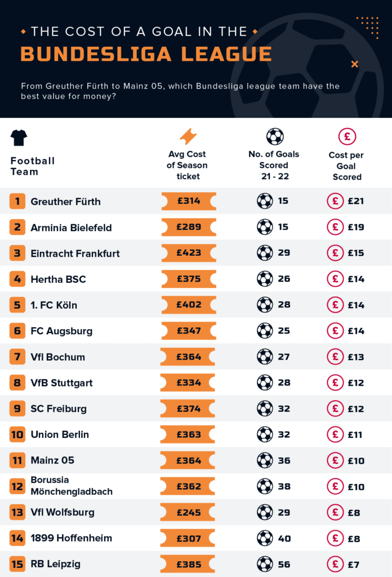Click the football icon in RB Leipzig row
The image size is (392, 577).
265,564
